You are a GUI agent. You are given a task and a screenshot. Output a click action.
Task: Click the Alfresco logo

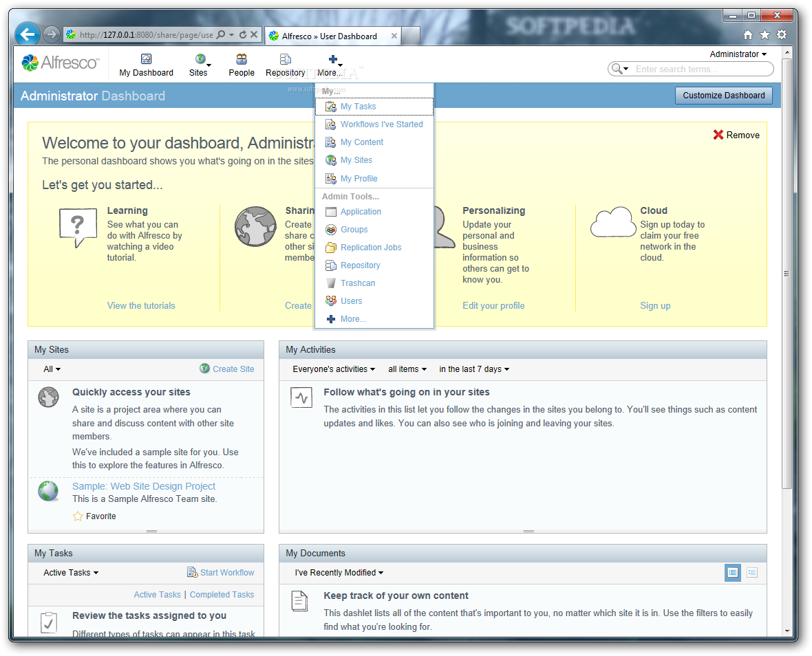pos(60,63)
